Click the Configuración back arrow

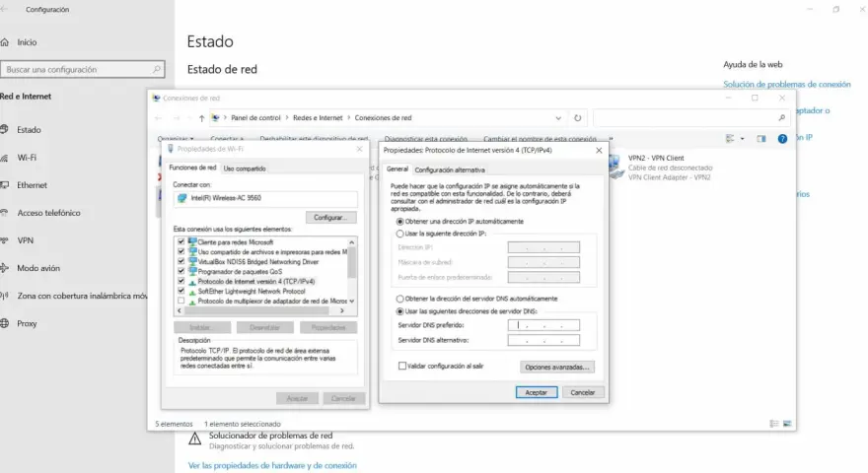tap(4, 10)
